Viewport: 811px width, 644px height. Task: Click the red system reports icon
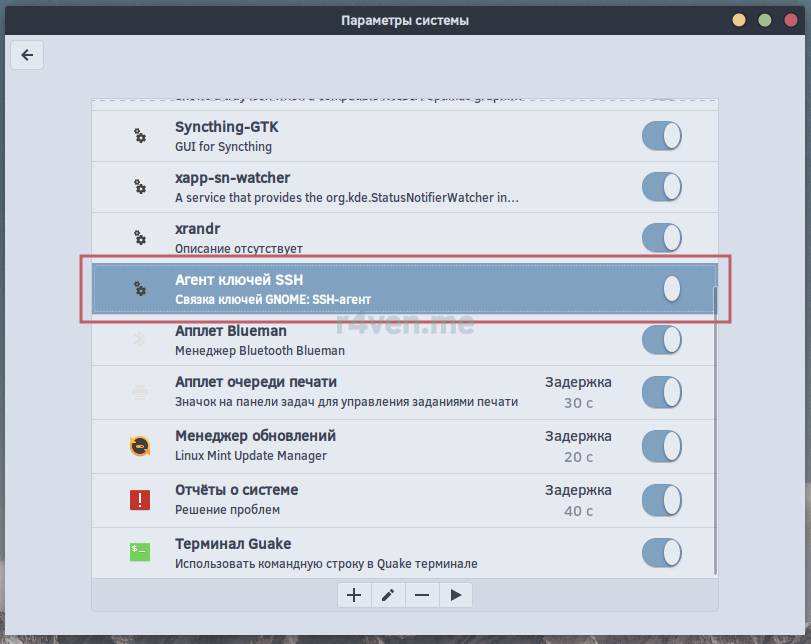(x=140, y=499)
